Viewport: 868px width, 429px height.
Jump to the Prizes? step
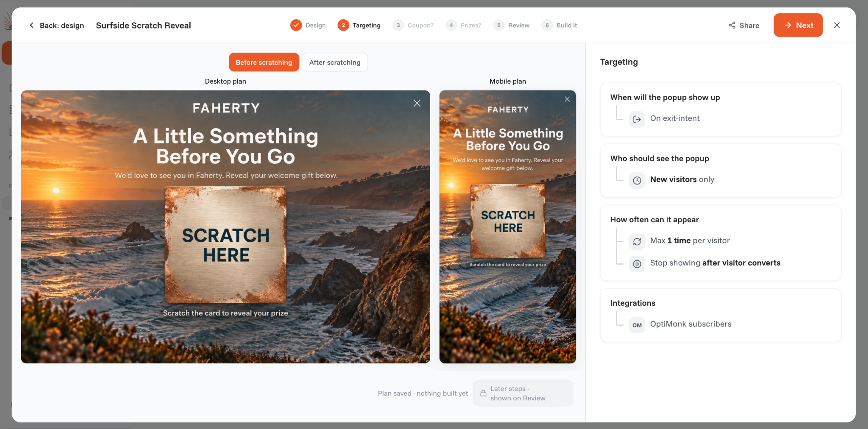pos(463,25)
